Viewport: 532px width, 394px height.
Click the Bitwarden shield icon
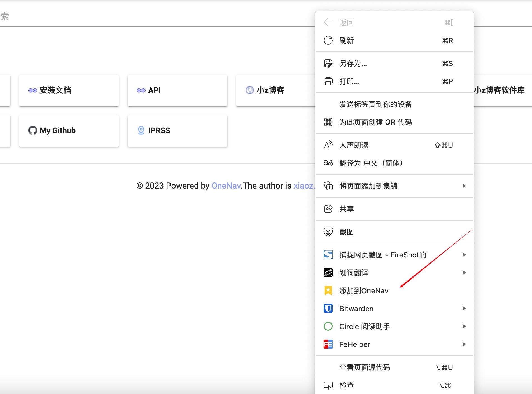click(x=328, y=308)
